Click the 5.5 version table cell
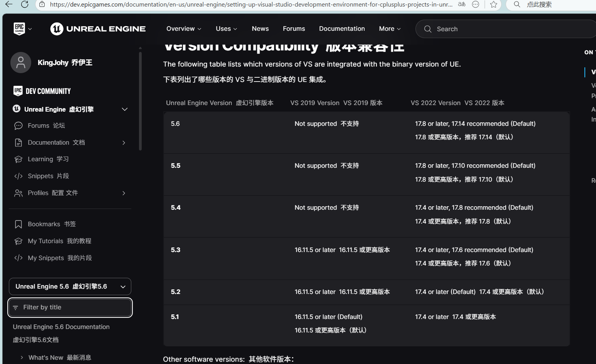Viewport: 596px width, 364px height. (176, 165)
